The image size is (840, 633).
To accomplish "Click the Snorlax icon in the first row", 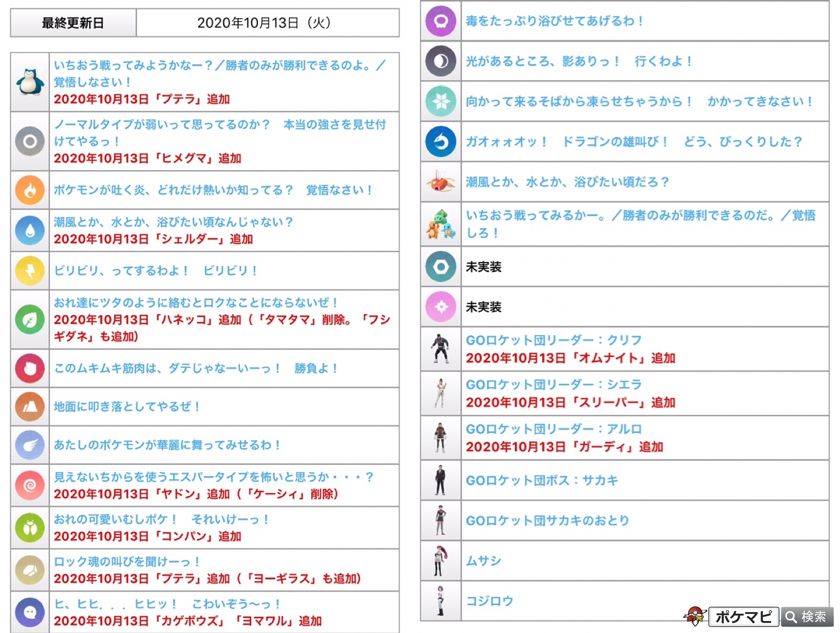I will coord(30,82).
